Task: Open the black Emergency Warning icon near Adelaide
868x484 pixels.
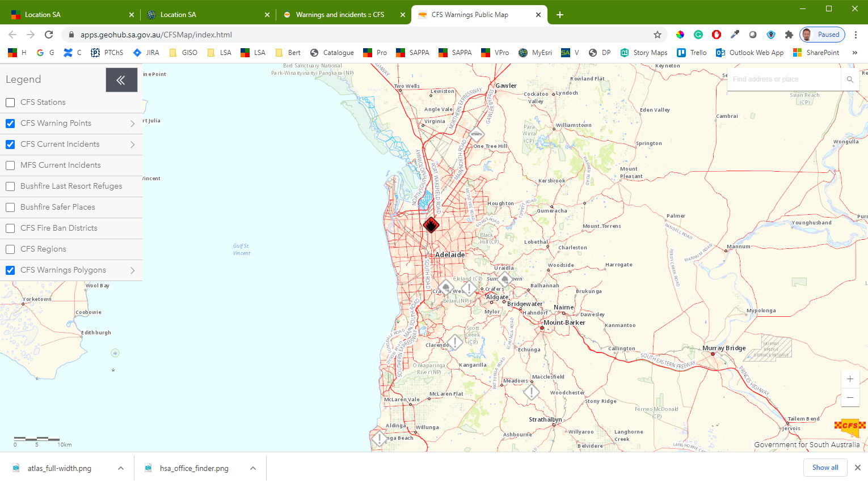Action: (431, 225)
